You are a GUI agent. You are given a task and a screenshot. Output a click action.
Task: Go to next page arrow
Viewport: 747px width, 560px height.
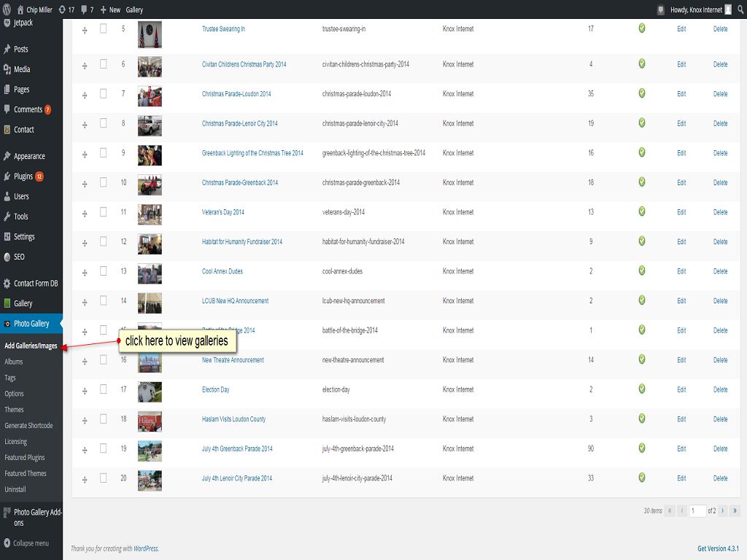click(x=722, y=510)
